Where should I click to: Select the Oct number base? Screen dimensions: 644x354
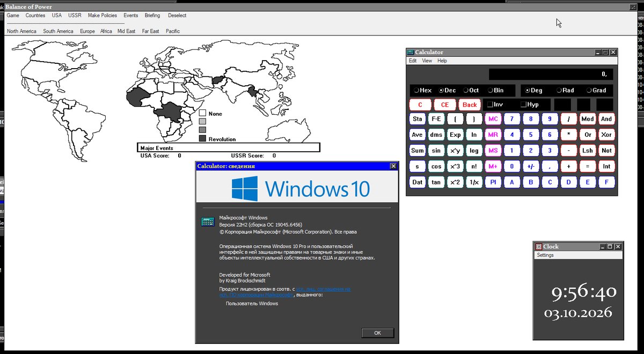pos(471,91)
